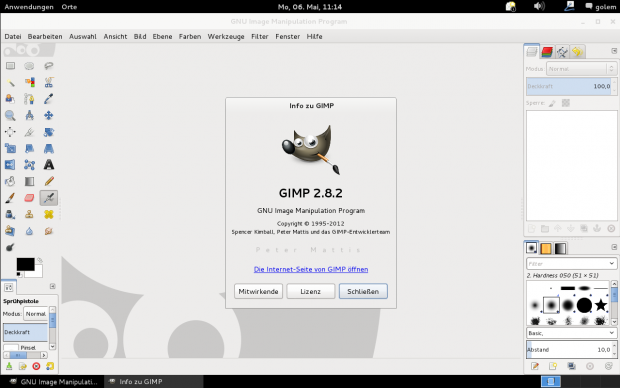The height and width of the screenshot is (388, 620).
Task: Select the Shear tool
Action: (29, 148)
